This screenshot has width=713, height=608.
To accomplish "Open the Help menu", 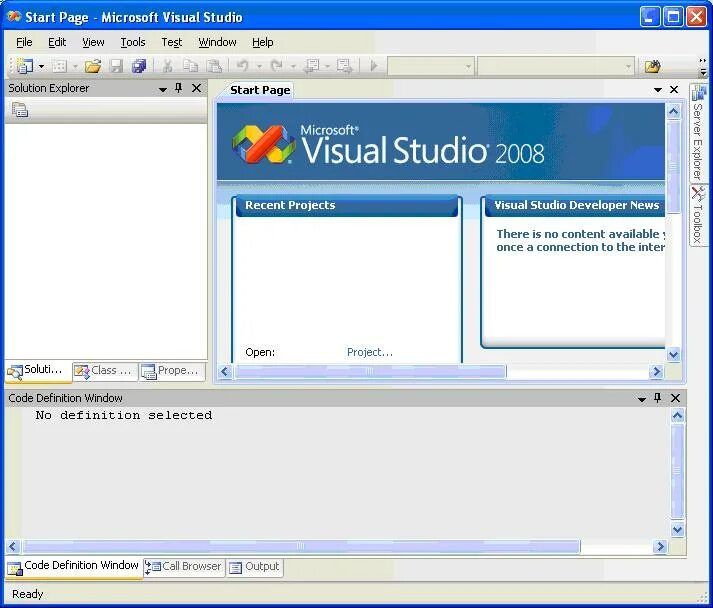I will pyautogui.click(x=263, y=42).
